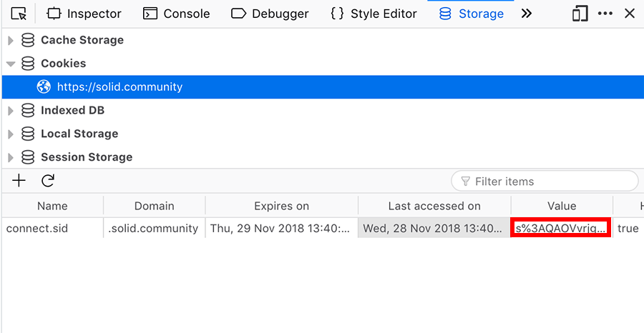644x333 pixels.
Task: Collapse the Cookies tree node
Action: click(x=11, y=64)
